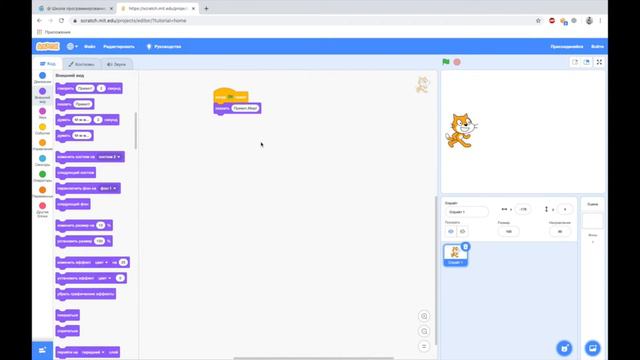This screenshot has width=640, height=360.
Task: Click the next costume block in palette
Action: click(76, 173)
